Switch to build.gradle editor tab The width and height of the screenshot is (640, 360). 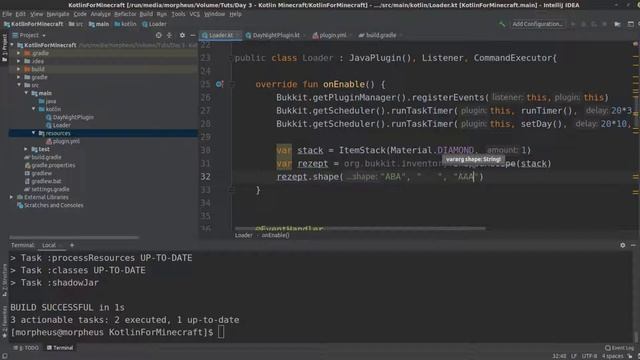pos(380,36)
